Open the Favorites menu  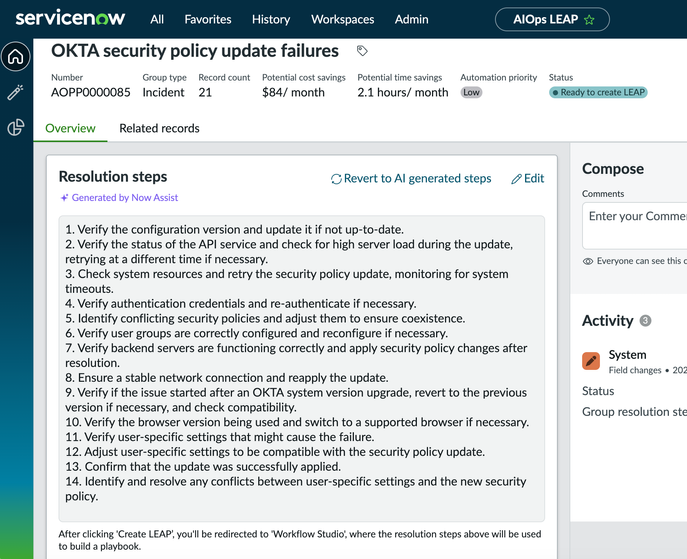pos(208,19)
